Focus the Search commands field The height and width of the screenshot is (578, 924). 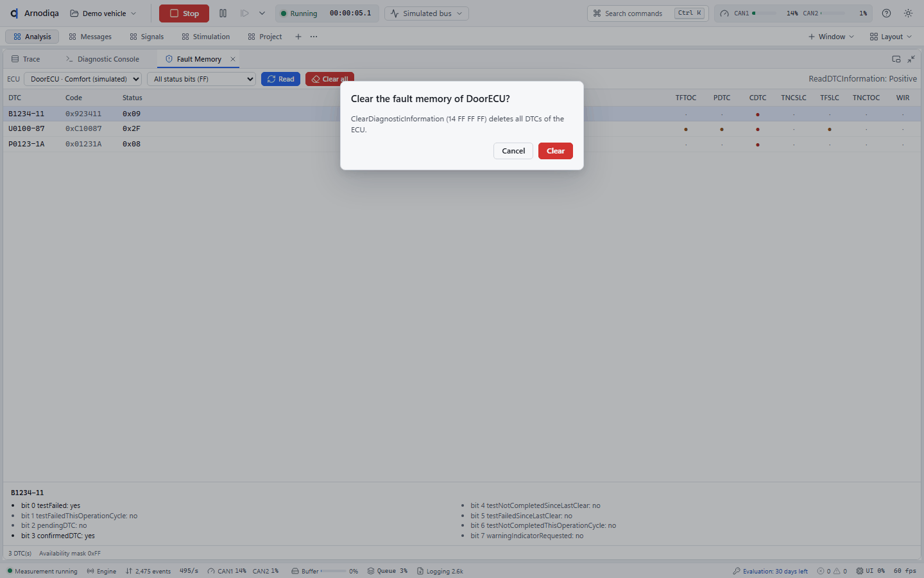(x=648, y=13)
